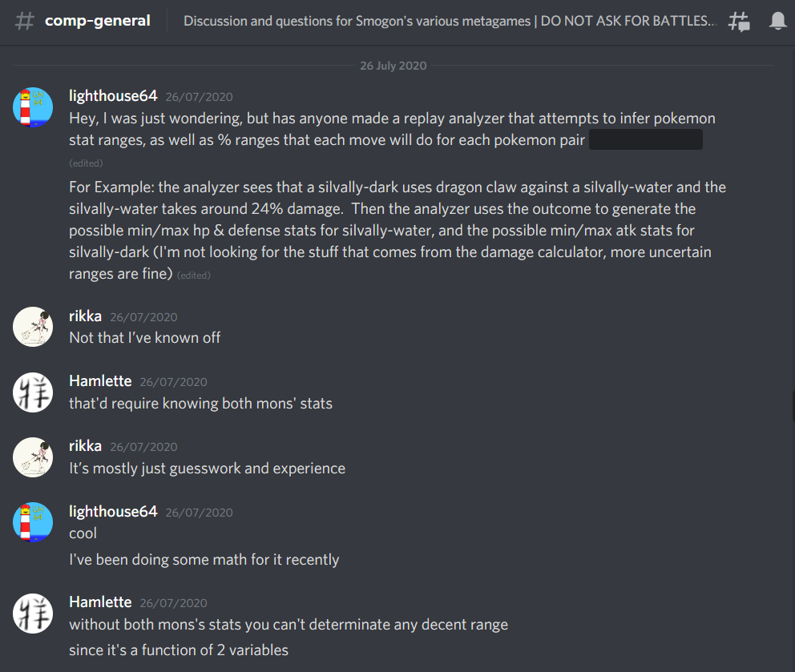Image resolution: width=795 pixels, height=672 pixels.
Task: Click the message "I've been doing some math for it recently"
Action: 204,560
